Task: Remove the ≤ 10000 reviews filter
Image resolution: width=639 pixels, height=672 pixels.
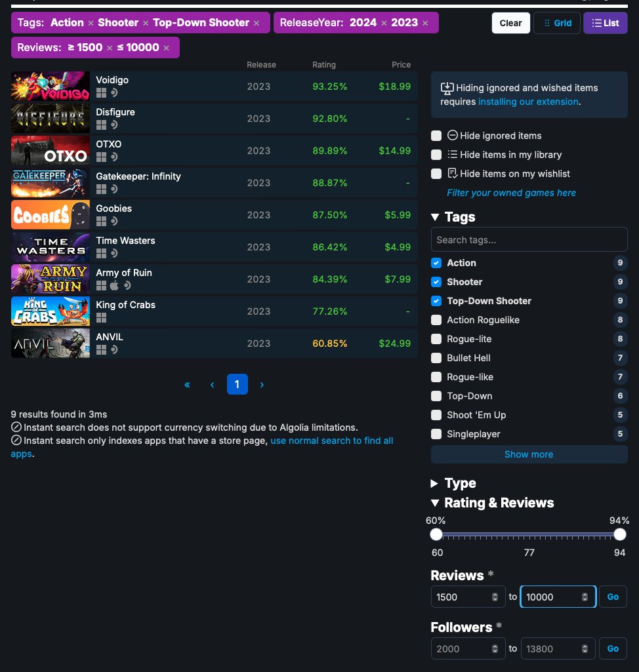Action: pyautogui.click(x=166, y=48)
